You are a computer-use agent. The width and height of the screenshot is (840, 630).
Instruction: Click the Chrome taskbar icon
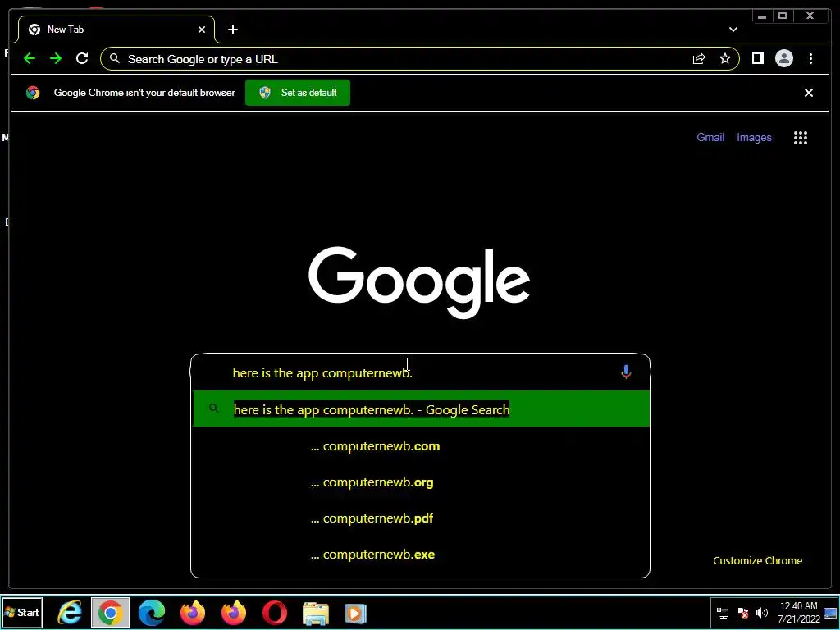(x=111, y=613)
